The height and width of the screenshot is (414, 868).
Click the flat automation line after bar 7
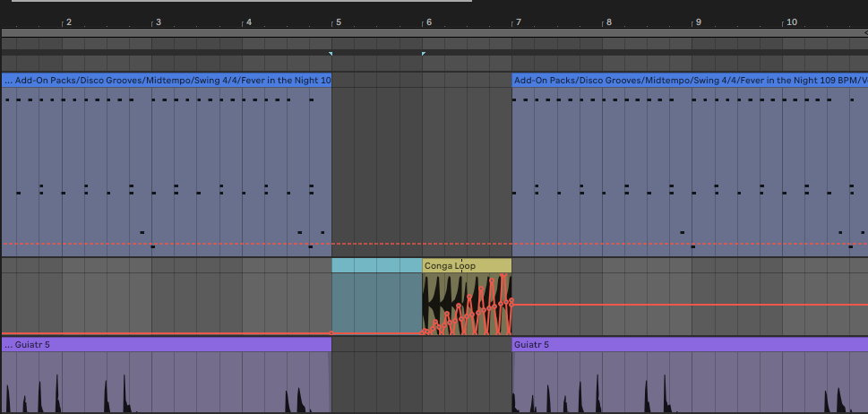click(690, 305)
